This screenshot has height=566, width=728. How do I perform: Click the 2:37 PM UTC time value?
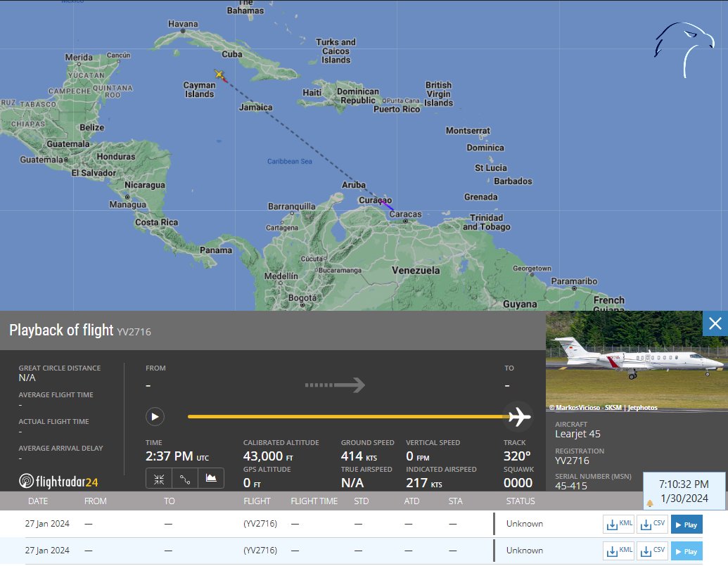[x=177, y=456]
